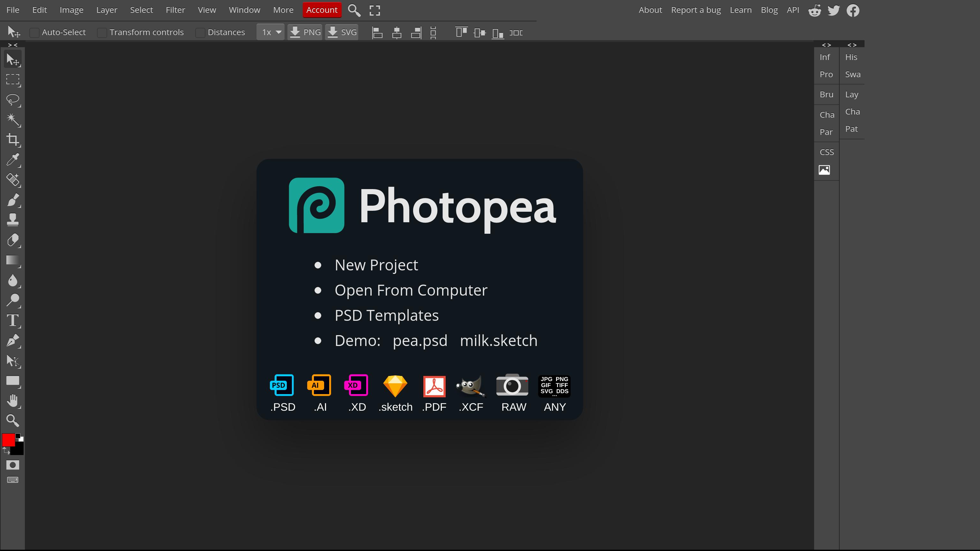Export as PNG button
Viewport: 980px width, 551px height.
click(305, 32)
